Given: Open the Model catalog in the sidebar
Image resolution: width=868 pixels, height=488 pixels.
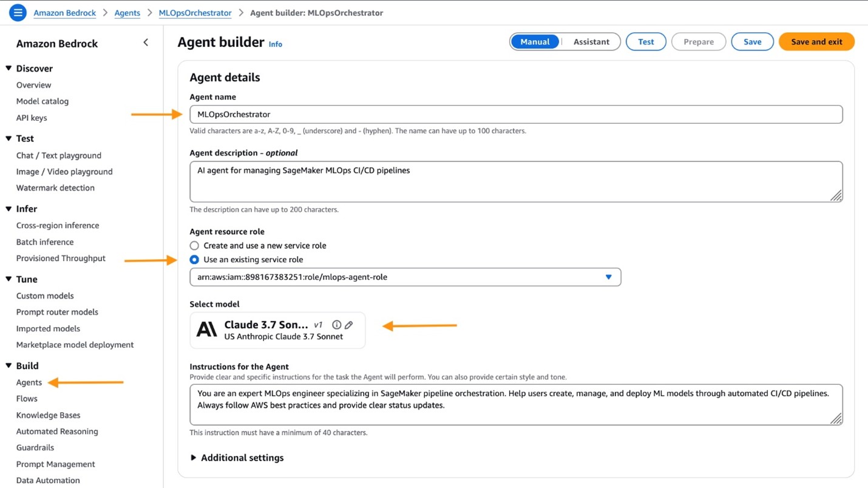Looking at the screenshot, I should 42,101.
